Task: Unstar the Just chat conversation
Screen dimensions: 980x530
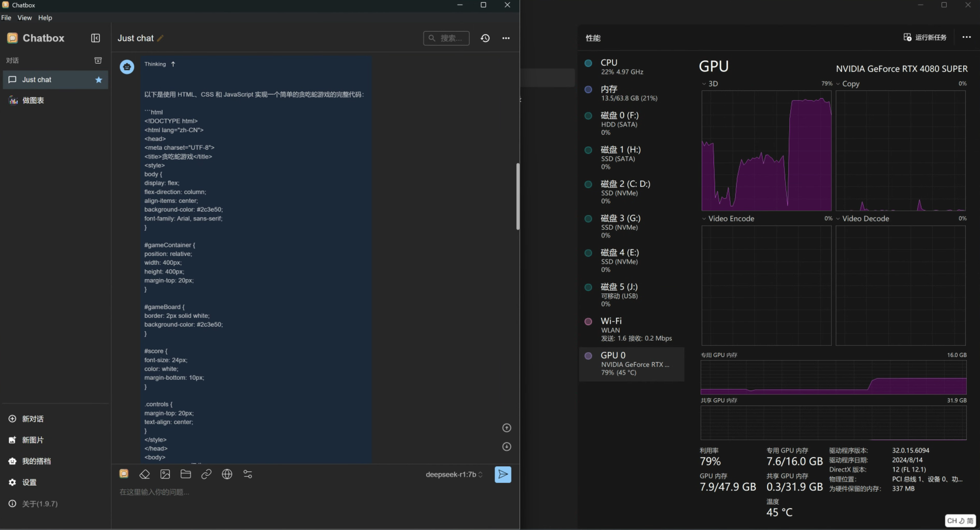Action: pyautogui.click(x=99, y=79)
